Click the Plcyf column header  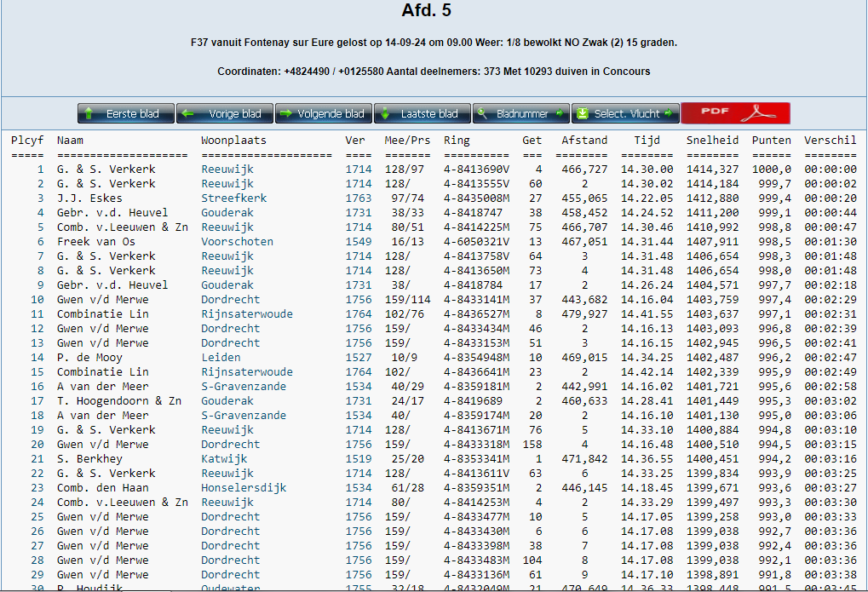pyautogui.click(x=27, y=141)
